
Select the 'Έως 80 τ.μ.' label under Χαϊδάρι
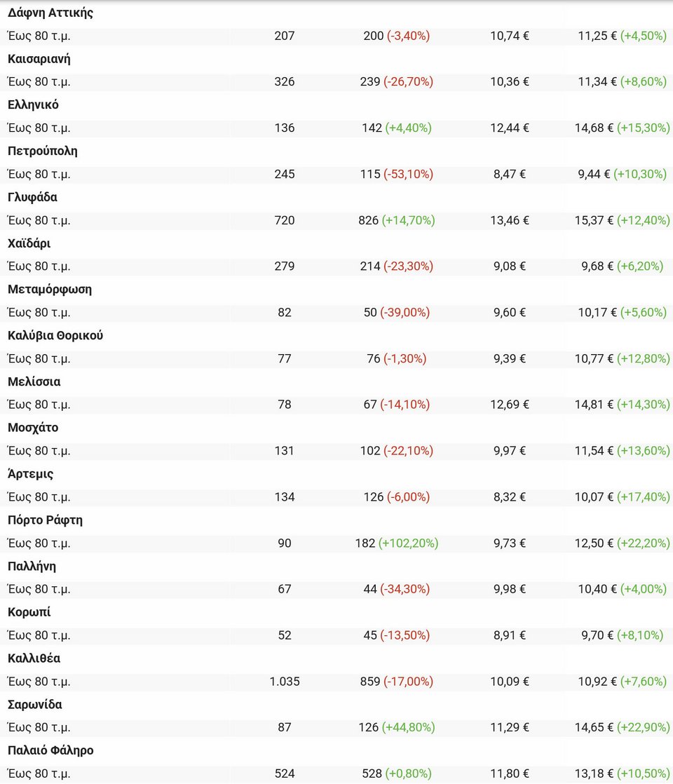[39, 266]
